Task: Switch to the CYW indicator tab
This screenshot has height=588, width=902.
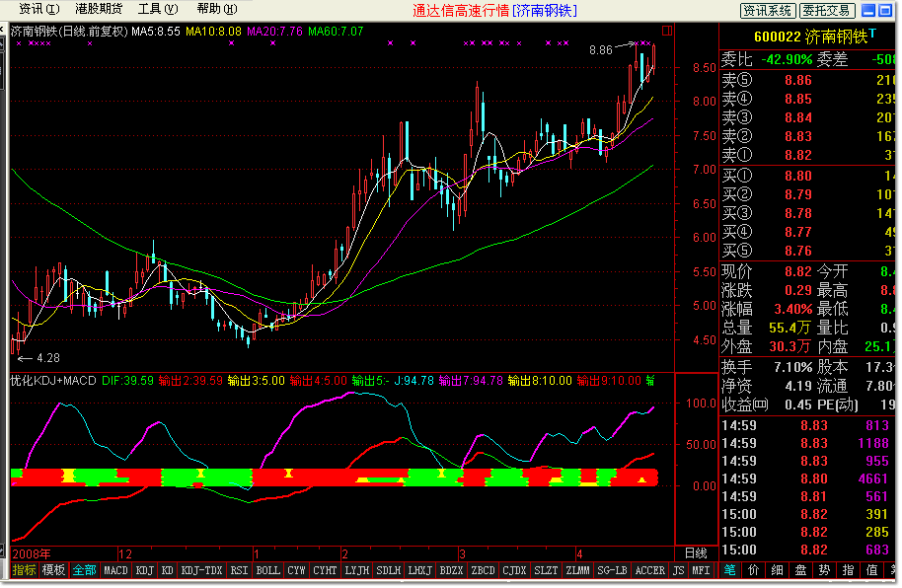Action: [x=297, y=570]
